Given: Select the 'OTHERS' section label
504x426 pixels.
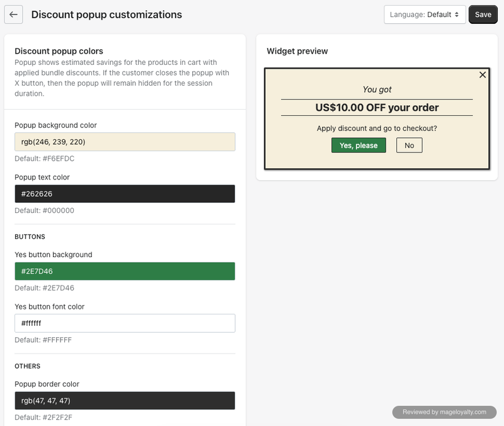Looking at the screenshot, I should (28, 366).
